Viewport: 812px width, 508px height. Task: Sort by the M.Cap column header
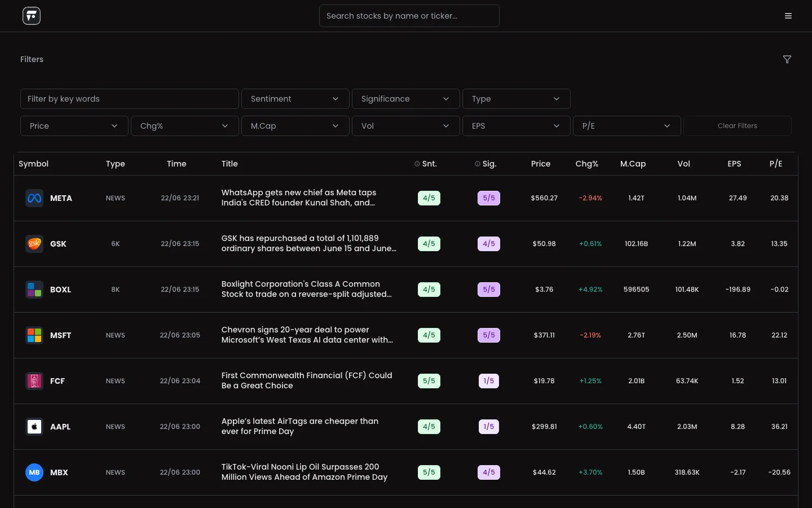[x=633, y=164]
